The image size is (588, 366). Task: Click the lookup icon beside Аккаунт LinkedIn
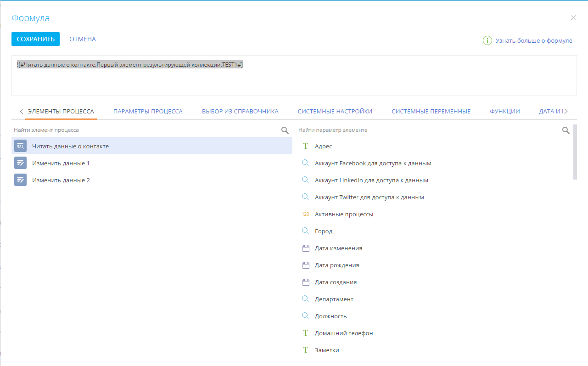(306, 180)
